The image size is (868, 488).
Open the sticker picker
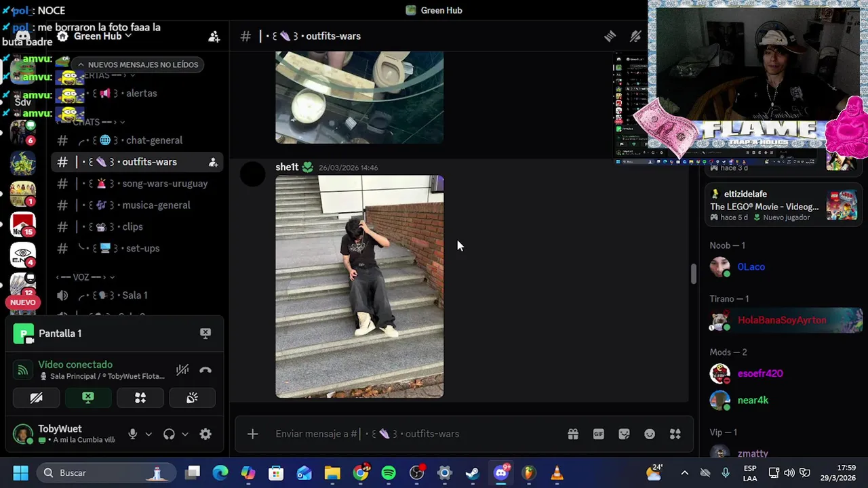click(624, 434)
